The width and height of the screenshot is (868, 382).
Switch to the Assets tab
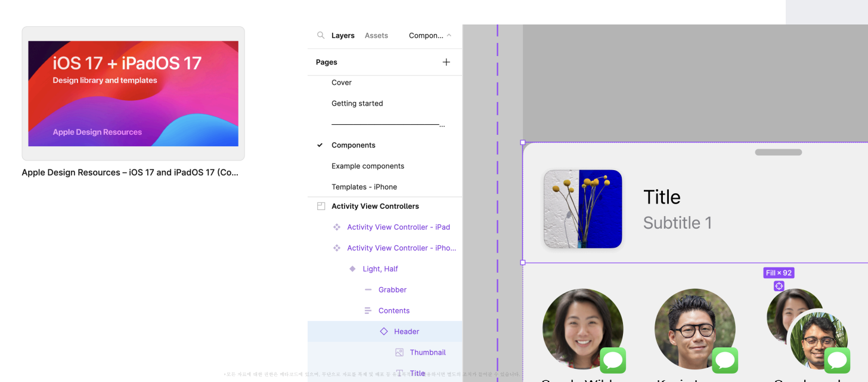(376, 36)
